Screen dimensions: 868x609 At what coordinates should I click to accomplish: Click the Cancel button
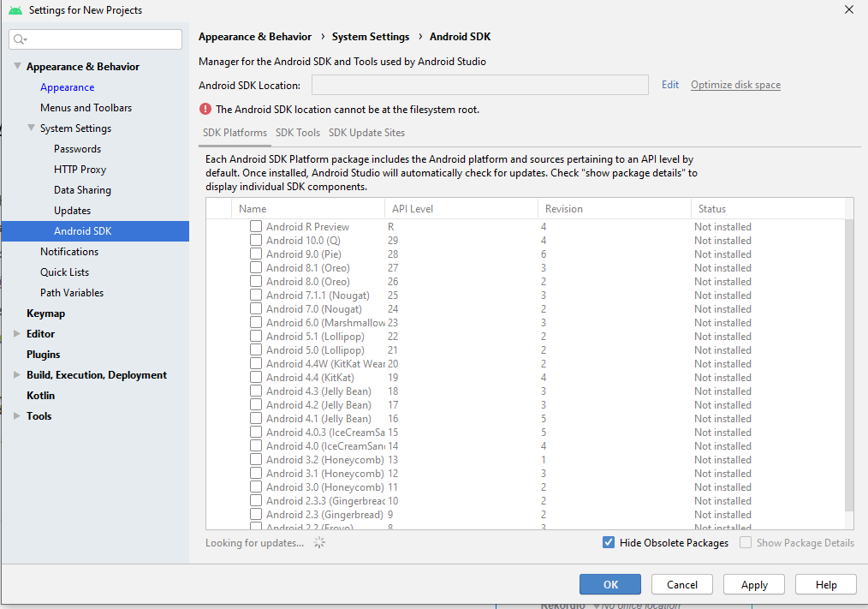[x=682, y=584]
